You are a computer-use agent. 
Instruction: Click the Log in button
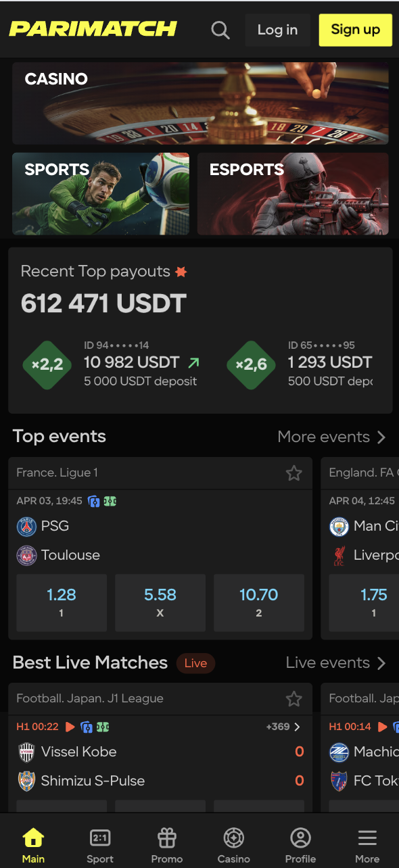pyautogui.click(x=277, y=30)
